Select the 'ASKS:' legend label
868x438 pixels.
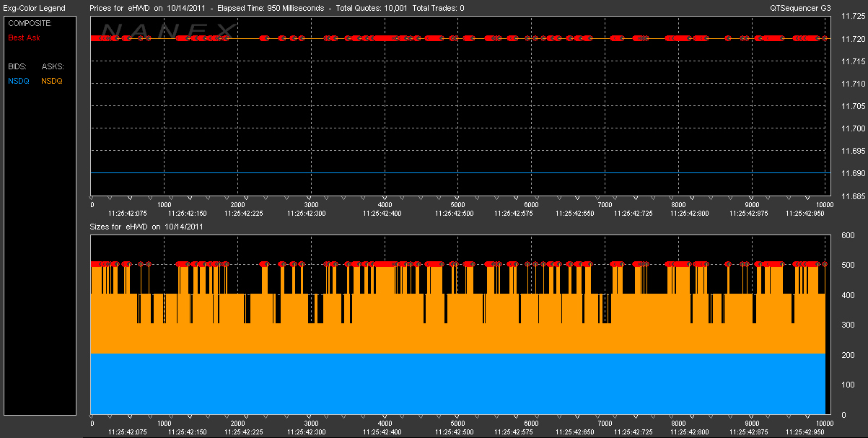[x=53, y=66]
